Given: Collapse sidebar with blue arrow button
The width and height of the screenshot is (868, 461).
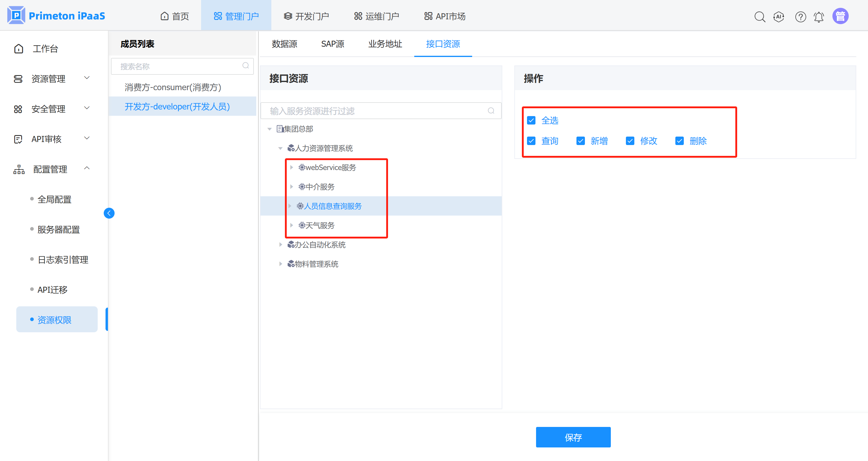Looking at the screenshot, I should tap(109, 213).
